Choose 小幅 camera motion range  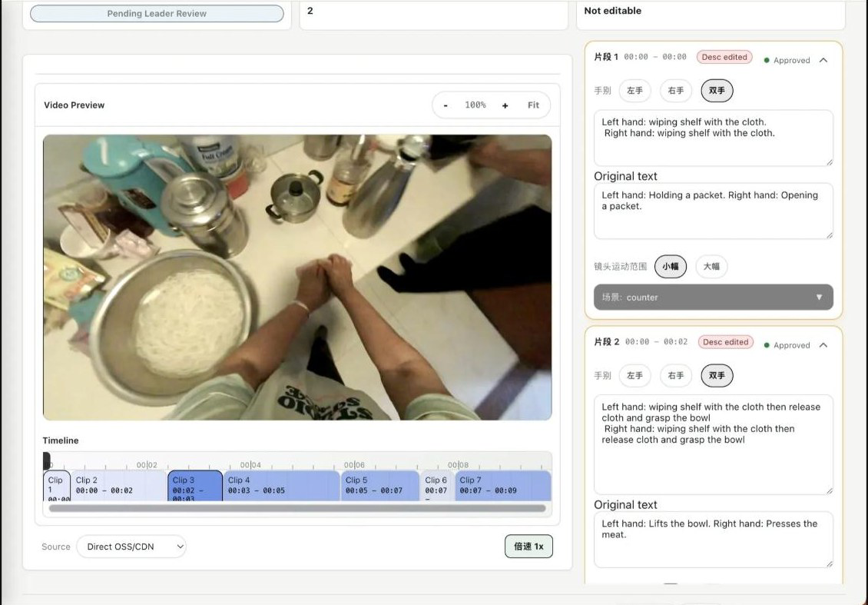[x=671, y=267]
